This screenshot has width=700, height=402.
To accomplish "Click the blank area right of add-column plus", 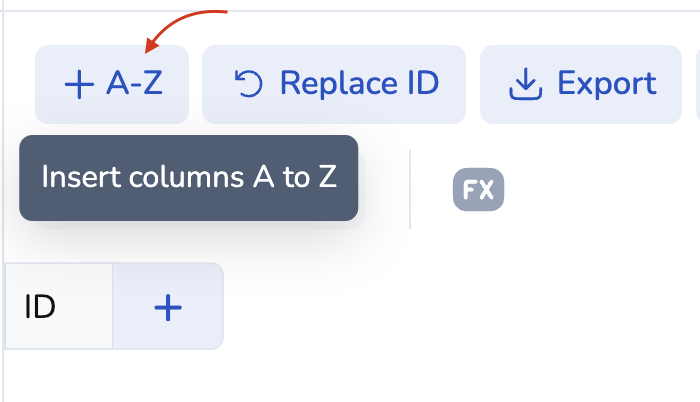I will click(x=450, y=307).
